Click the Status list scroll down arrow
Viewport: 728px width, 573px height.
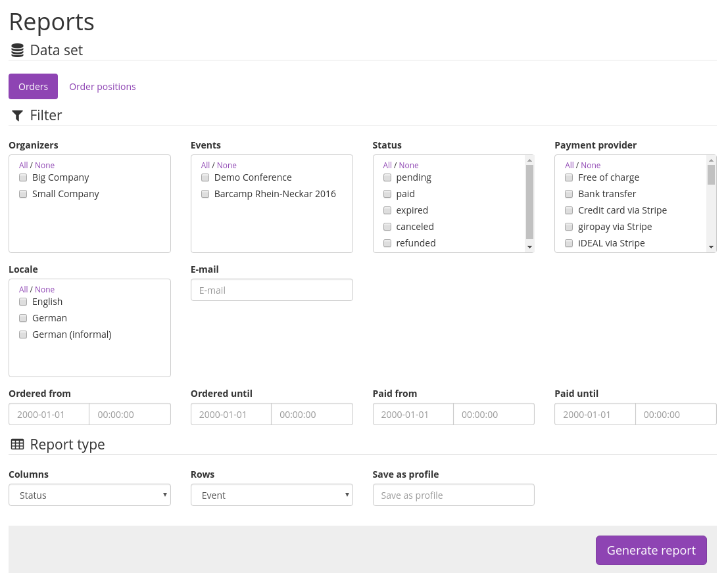[529, 246]
